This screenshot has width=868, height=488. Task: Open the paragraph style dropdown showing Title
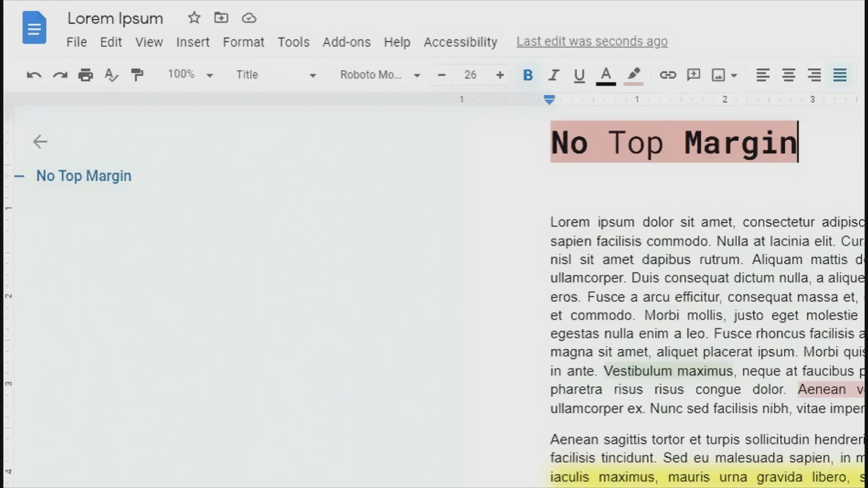coord(276,75)
